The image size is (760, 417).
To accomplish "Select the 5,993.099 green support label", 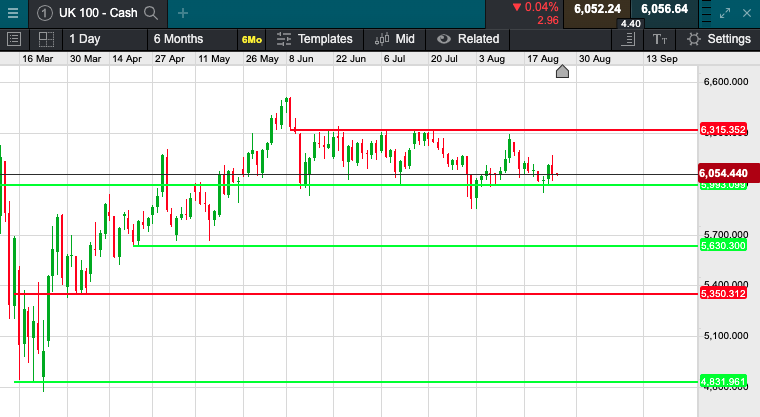I will pos(723,185).
